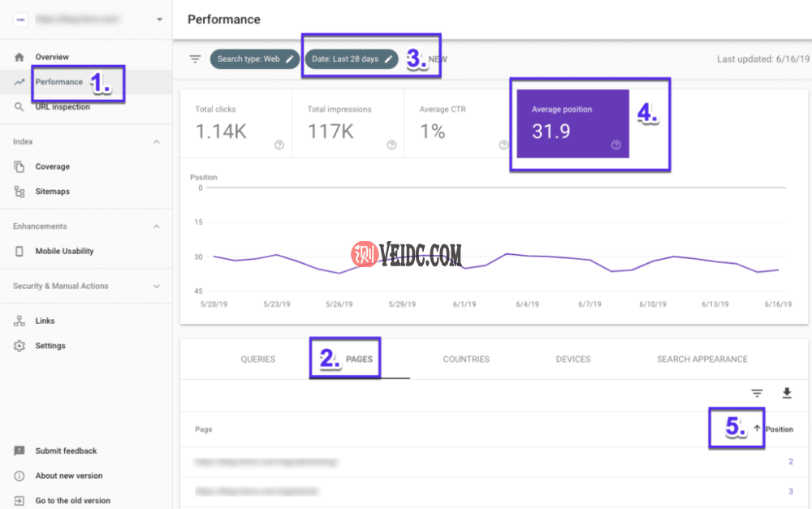Click the help icon on Average position card
Viewport: 812px width, 509px height.
click(615, 145)
